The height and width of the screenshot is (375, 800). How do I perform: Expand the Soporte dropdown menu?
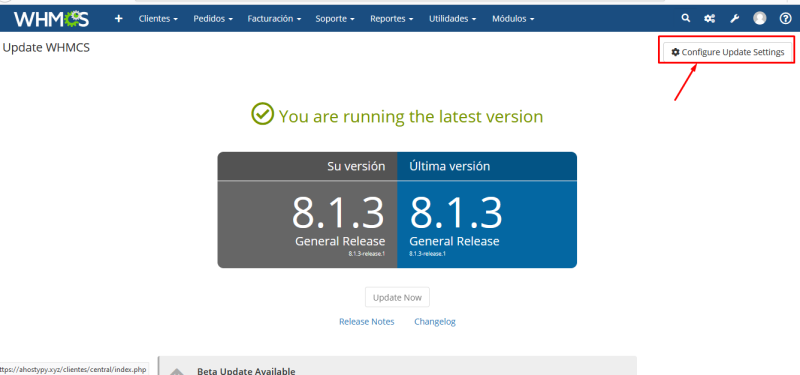pyautogui.click(x=335, y=19)
